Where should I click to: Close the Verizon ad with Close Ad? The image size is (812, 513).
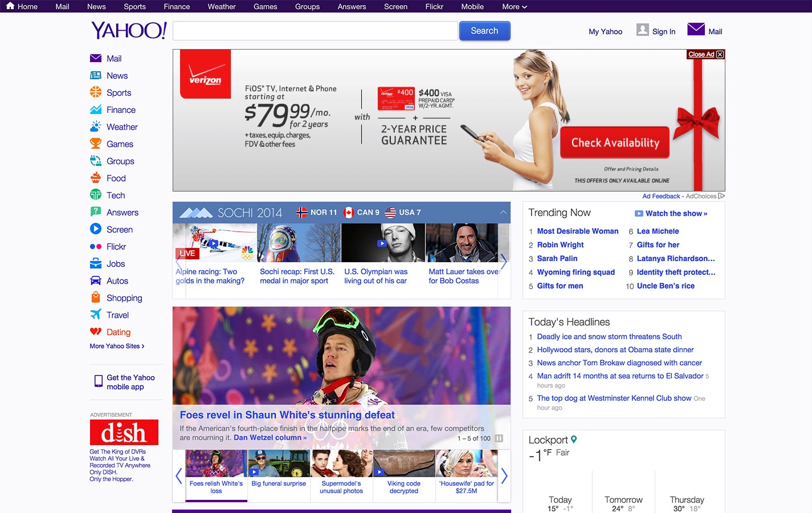pyautogui.click(x=706, y=54)
